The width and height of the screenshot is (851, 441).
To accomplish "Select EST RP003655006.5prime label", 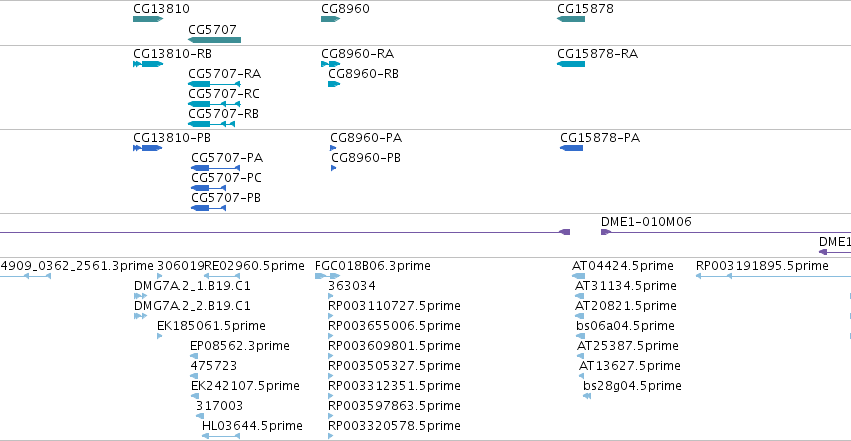I will pos(394,326).
